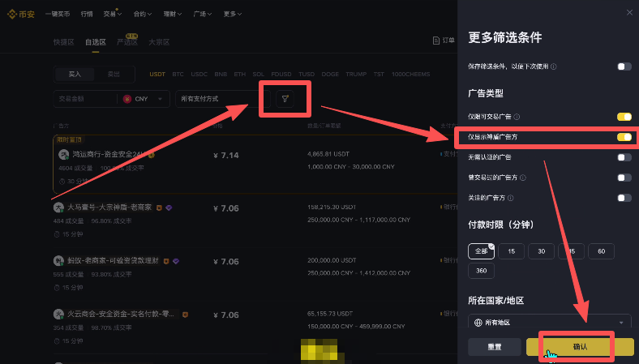Select the 卖出 sell tab
Screen dimensions: 639x364
[114, 74]
